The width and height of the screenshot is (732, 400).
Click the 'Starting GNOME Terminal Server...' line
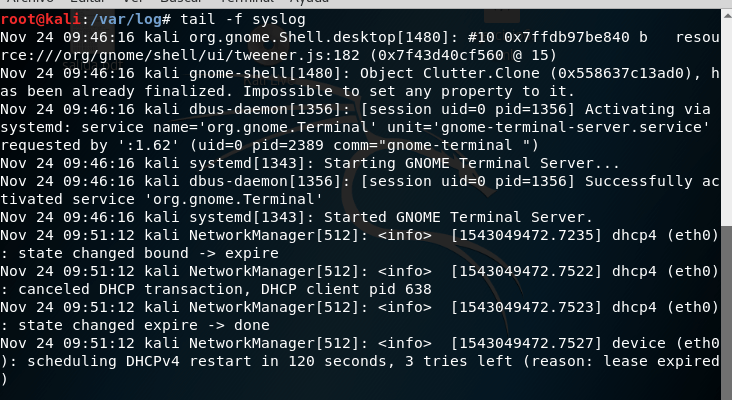472,163
